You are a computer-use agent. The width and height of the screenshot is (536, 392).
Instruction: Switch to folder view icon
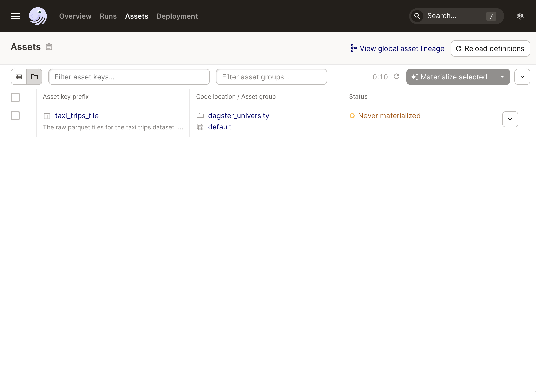[34, 77]
